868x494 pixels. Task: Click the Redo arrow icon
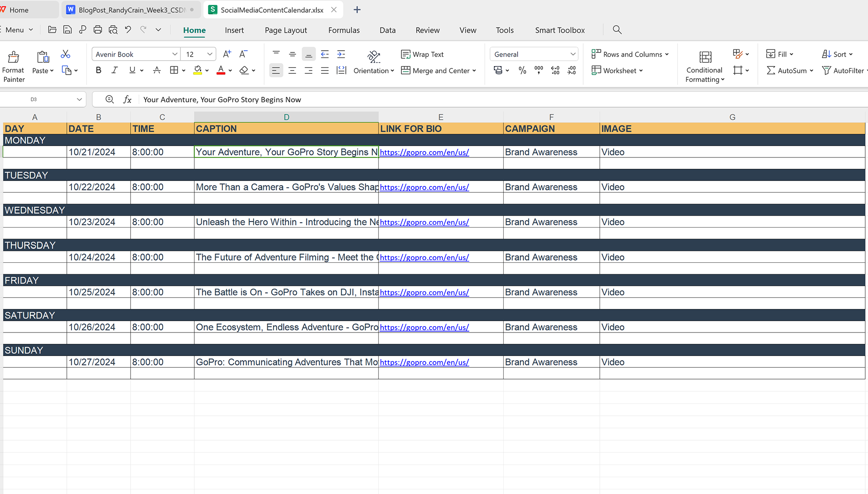(x=143, y=30)
